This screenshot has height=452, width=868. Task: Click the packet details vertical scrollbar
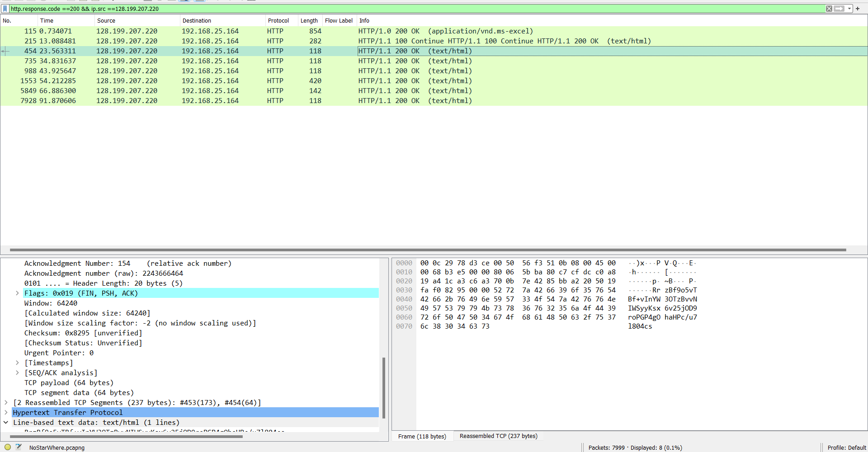tap(384, 388)
